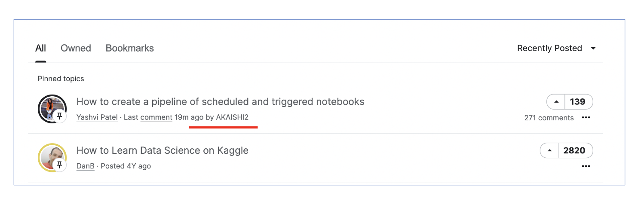Visit the Yashvi Patel author link
This screenshot has height=208, width=644.
97,117
